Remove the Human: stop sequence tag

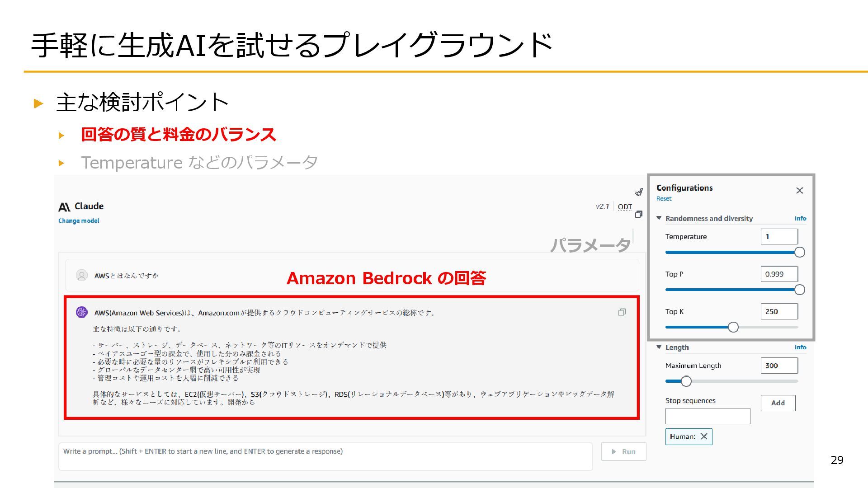[704, 436]
